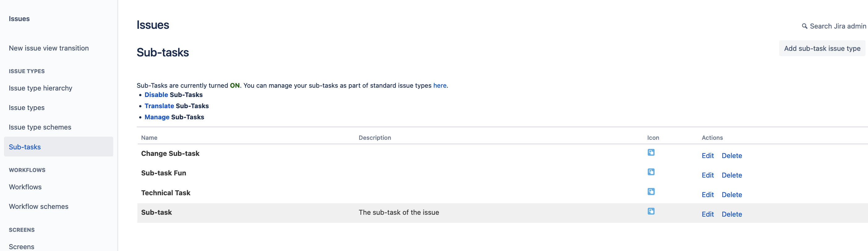Viewport: 868px width, 251px height.
Task: Open Issue type hierarchy from sidebar
Action: tap(40, 88)
